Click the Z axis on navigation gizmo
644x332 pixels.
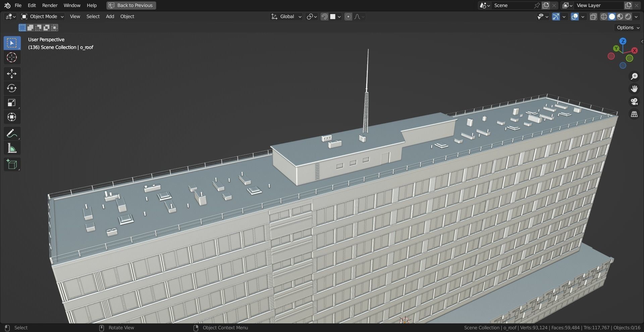click(x=623, y=41)
